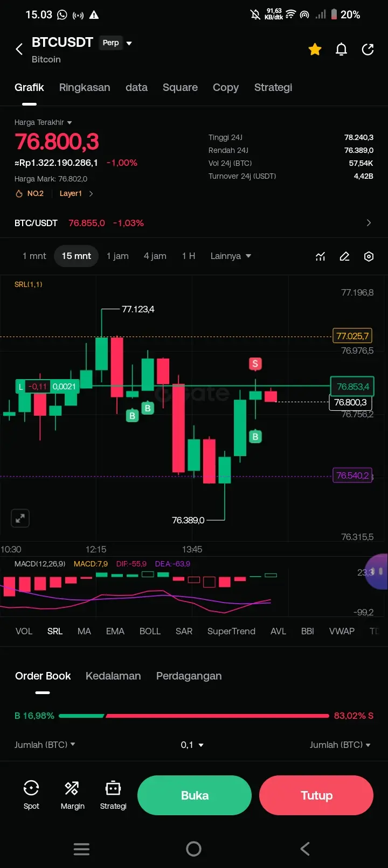Tap the S sell marker on chart
The height and width of the screenshot is (868, 388).
[255, 364]
